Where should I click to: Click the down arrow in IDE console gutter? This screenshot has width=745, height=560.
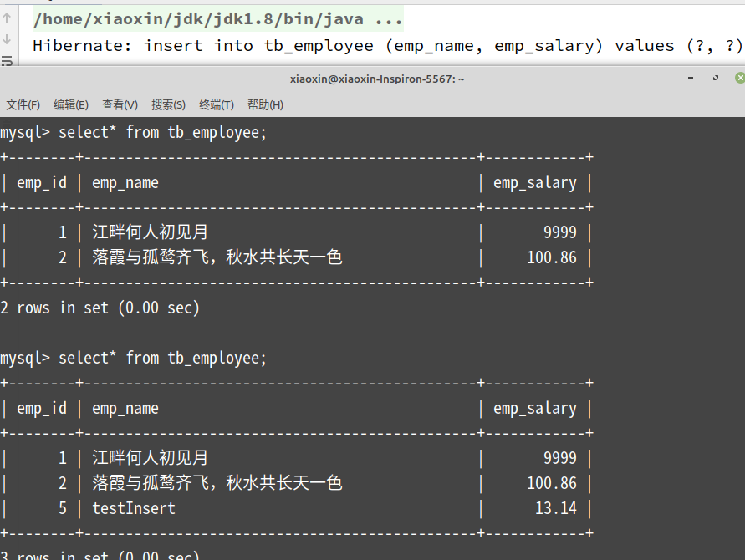[x=7, y=39]
